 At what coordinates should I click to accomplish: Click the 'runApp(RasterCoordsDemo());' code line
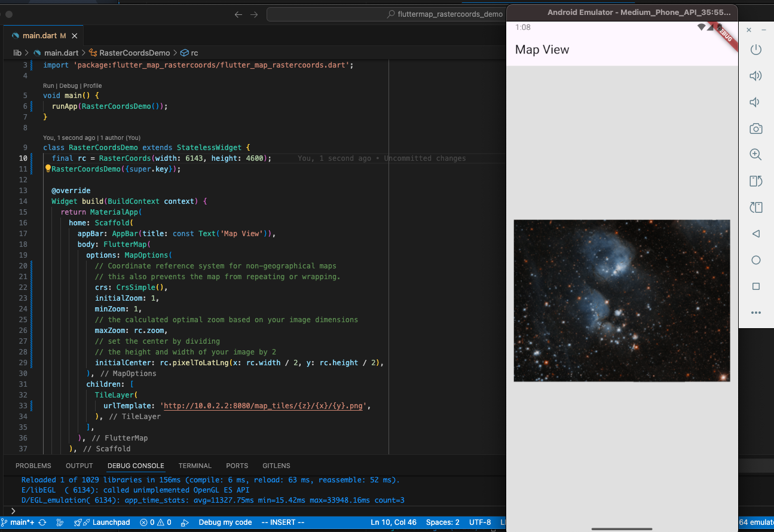pos(109,106)
